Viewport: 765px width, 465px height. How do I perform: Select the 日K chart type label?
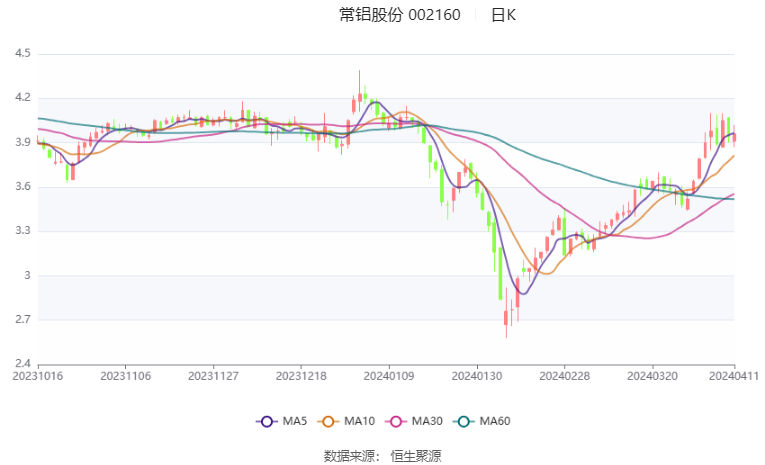[x=503, y=15]
